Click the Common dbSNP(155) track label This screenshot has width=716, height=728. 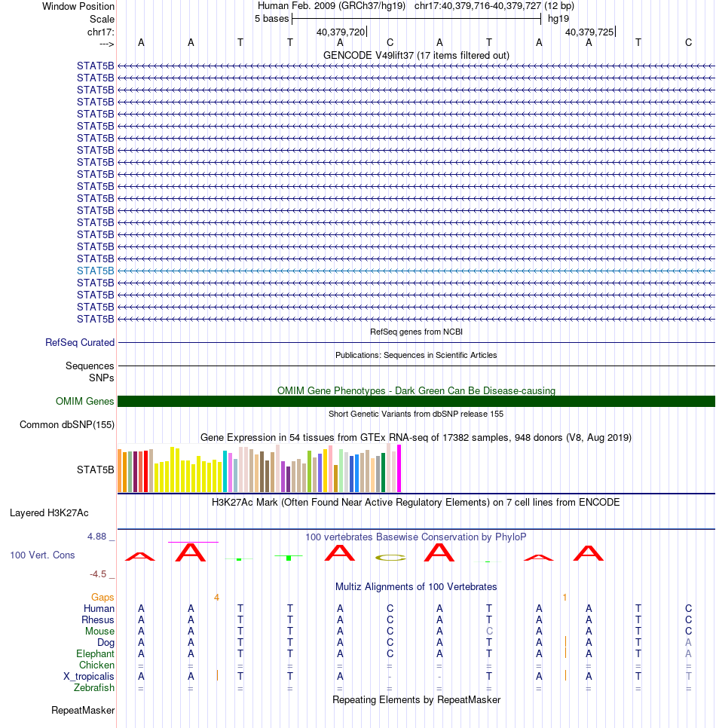tap(67, 425)
